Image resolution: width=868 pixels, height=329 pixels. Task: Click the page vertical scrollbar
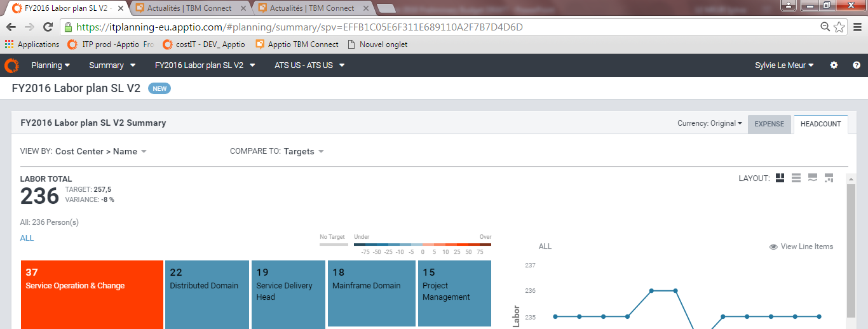pyautogui.click(x=850, y=251)
